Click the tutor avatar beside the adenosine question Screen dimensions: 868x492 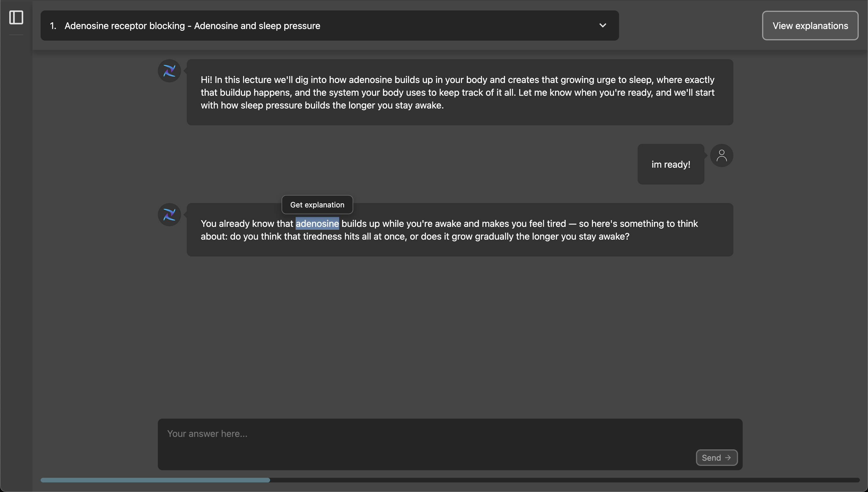click(x=169, y=215)
